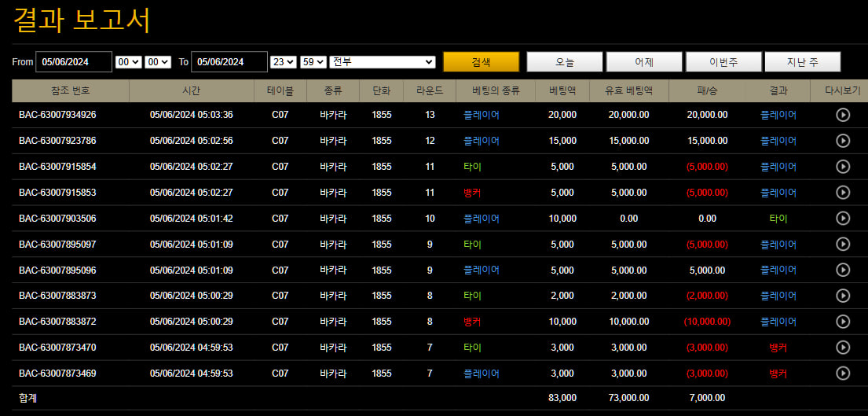Choose the 이번주 range button

[x=723, y=62]
